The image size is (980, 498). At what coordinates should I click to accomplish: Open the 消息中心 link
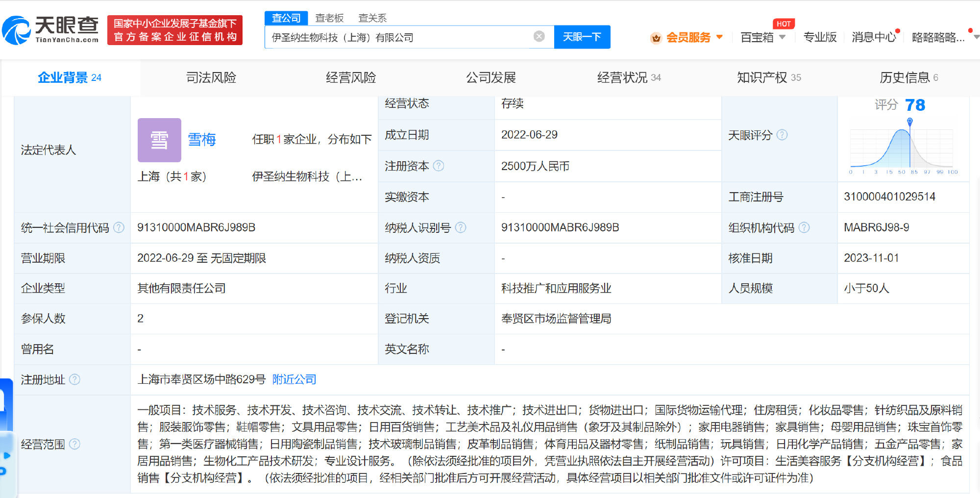click(874, 37)
